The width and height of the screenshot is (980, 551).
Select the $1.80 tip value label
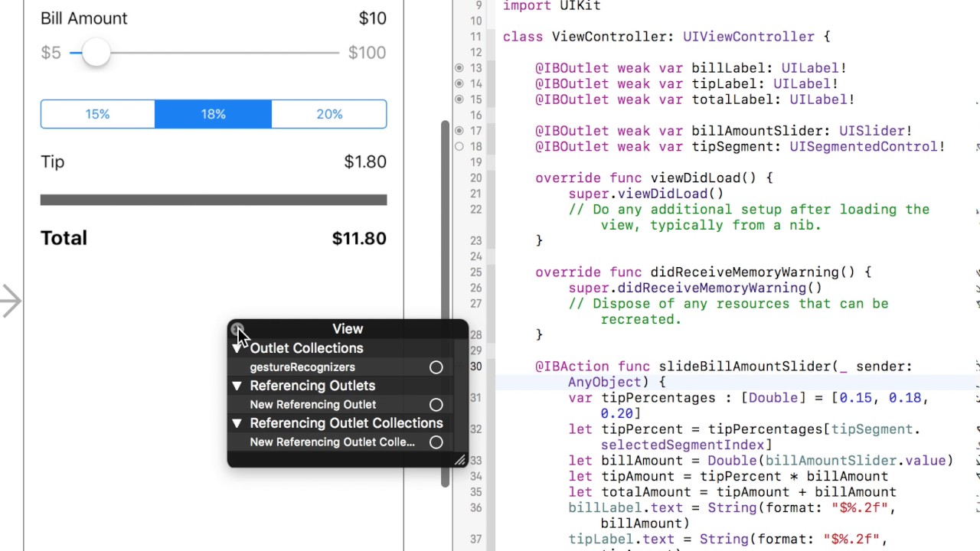[365, 161]
